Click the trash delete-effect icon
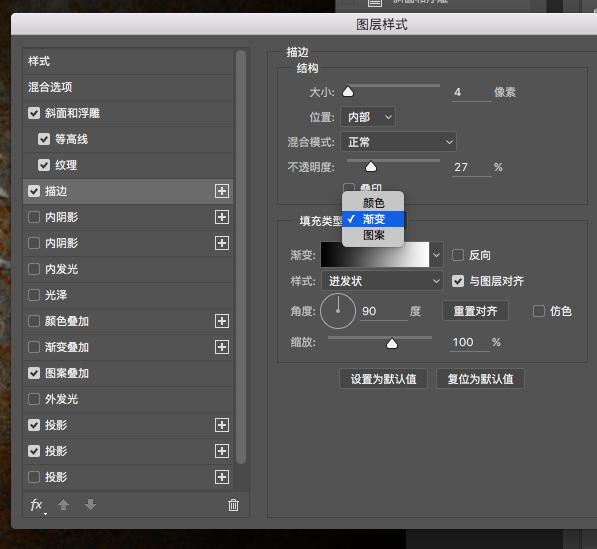This screenshot has width=597, height=549. 233,505
